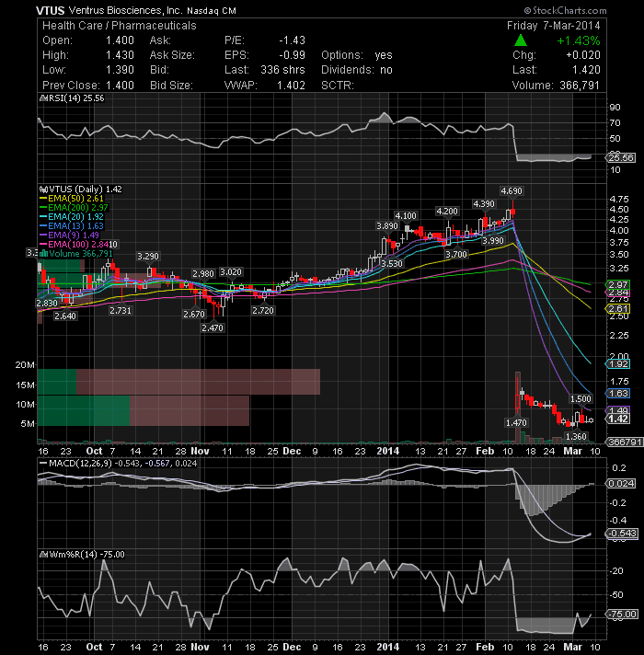Click the 1.500 price label
This screenshot has height=655, width=644.
click(x=581, y=399)
